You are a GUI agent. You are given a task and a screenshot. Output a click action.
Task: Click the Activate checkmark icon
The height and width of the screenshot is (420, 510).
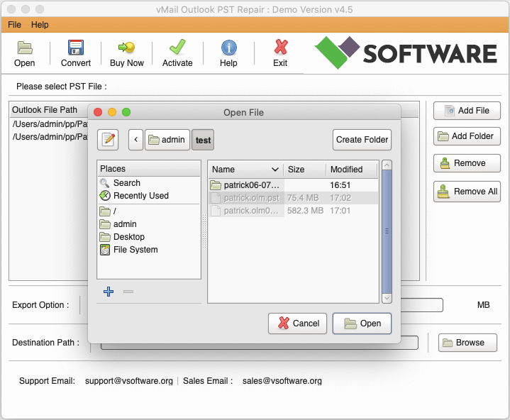tap(177, 47)
